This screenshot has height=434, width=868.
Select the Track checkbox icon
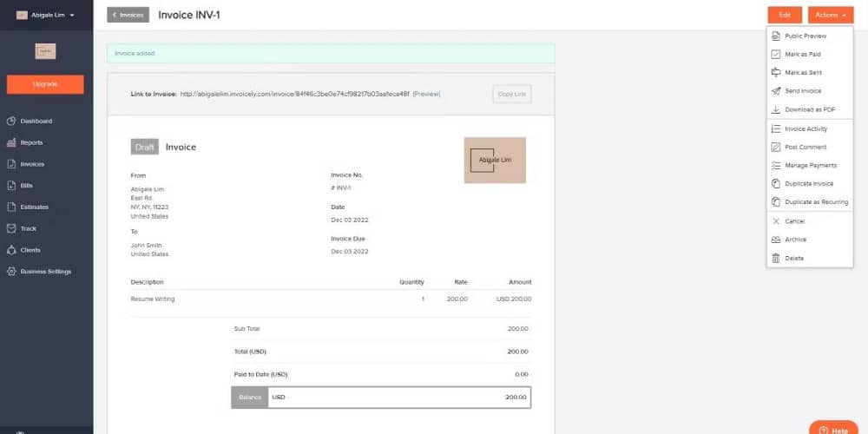(x=12, y=228)
